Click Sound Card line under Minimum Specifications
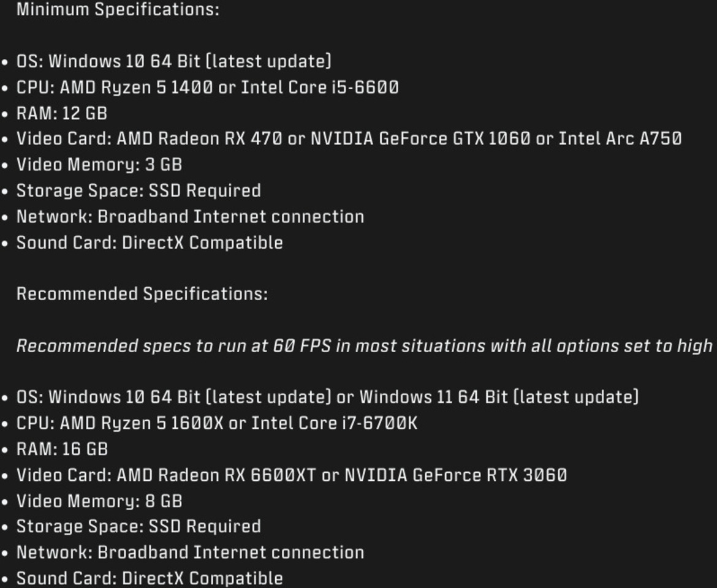Viewport: 717px width, 588px height. 149,243
